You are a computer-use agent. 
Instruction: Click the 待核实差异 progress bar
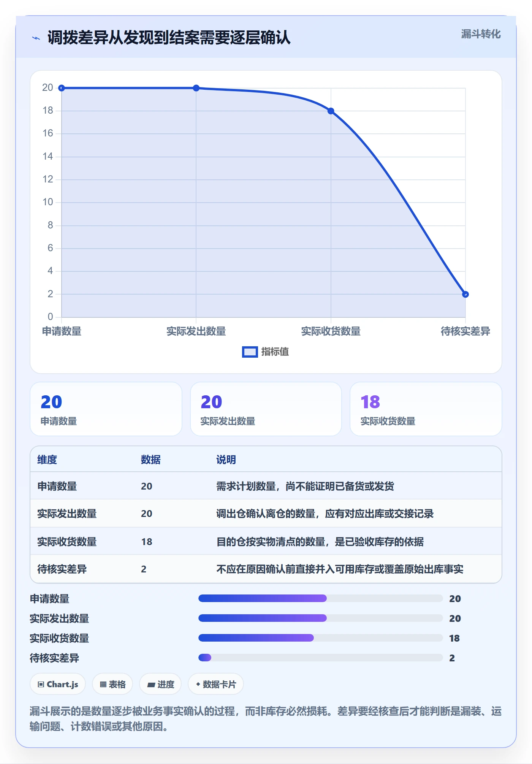[320, 658]
